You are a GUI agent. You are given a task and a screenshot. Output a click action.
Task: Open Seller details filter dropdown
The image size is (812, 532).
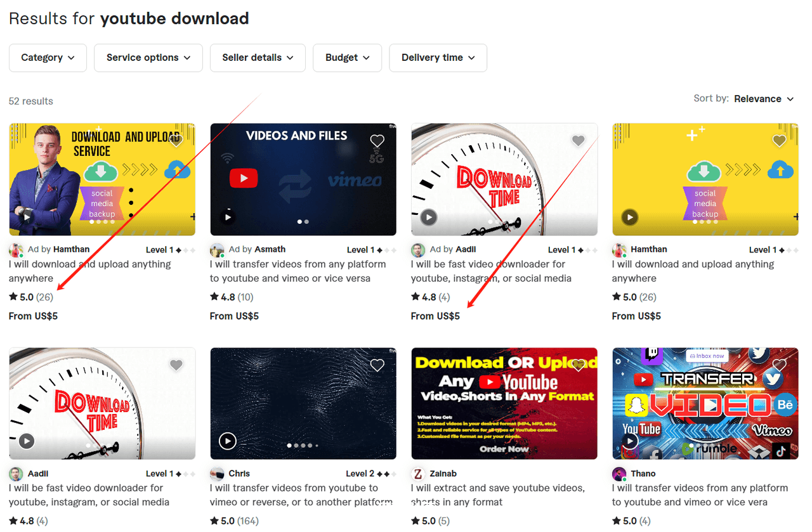coord(258,58)
